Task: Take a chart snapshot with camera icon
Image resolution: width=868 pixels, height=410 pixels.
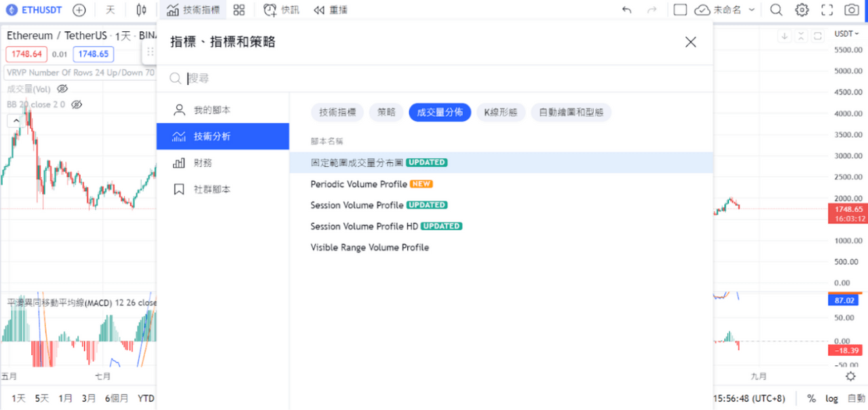Action: click(x=852, y=10)
